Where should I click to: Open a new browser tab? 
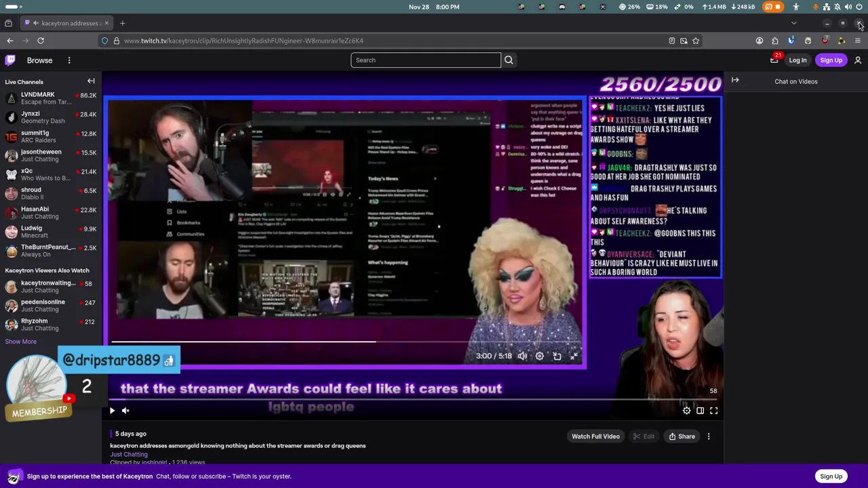[x=122, y=23]
